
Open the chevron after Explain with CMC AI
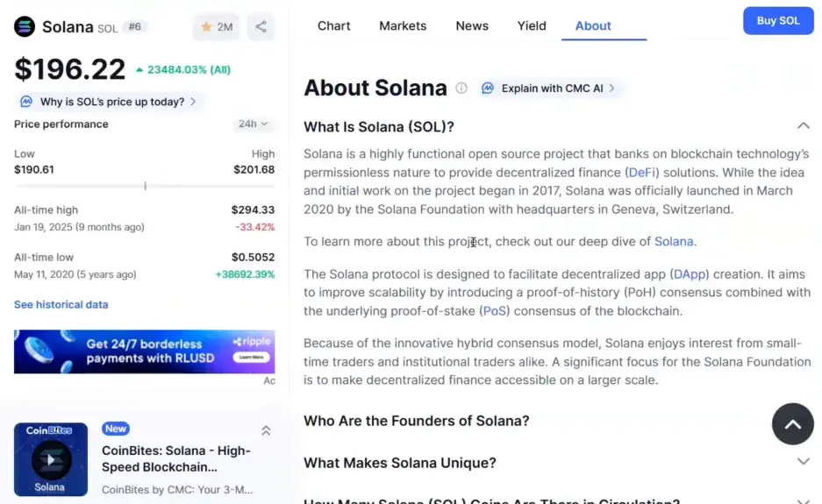click(x=611, y=88)
